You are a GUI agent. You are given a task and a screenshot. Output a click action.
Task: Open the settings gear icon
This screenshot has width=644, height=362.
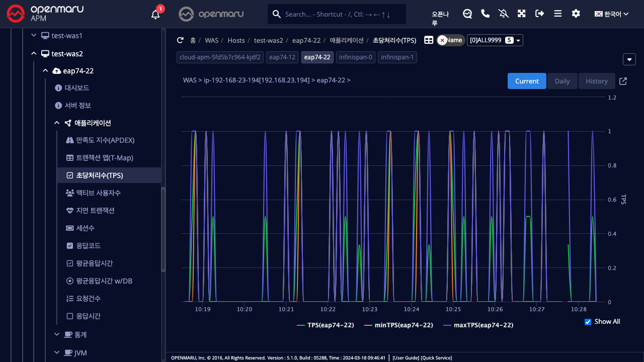(576, 14)
